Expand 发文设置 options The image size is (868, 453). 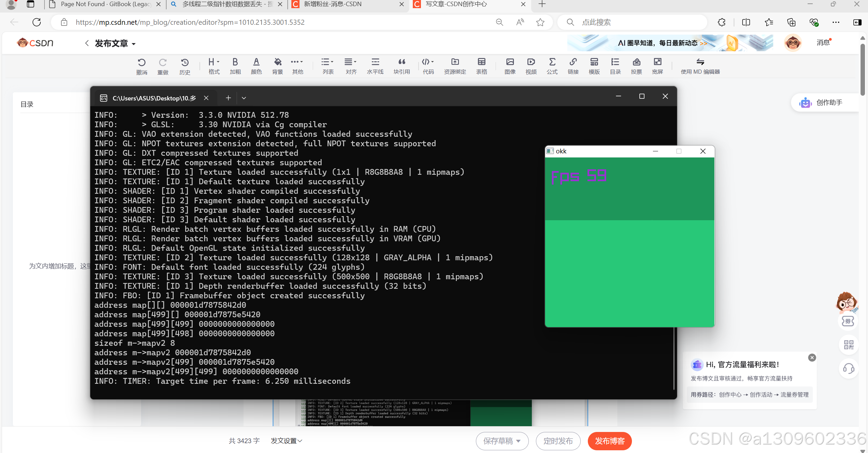[x=286, y=441]
